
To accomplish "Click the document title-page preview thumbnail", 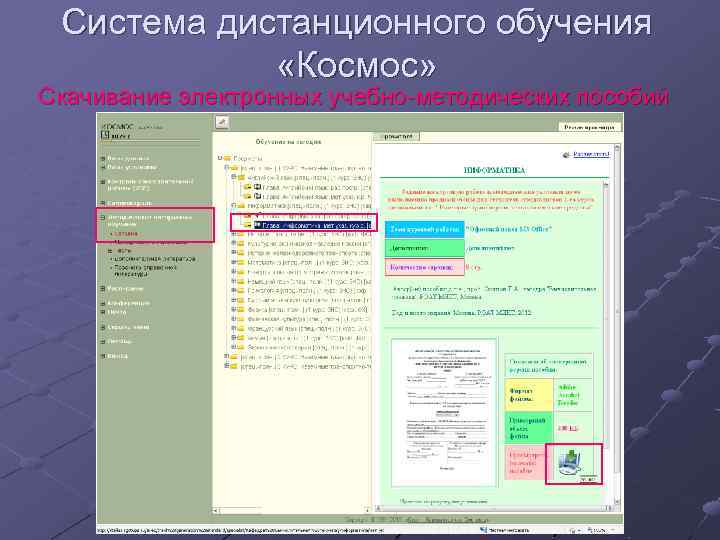I will pyautogui.click(x=444, y=412).
